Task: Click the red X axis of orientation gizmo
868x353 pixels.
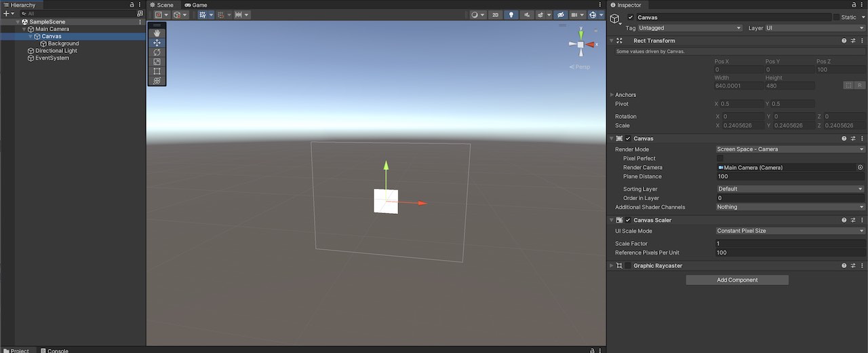Action: point(591,45)
